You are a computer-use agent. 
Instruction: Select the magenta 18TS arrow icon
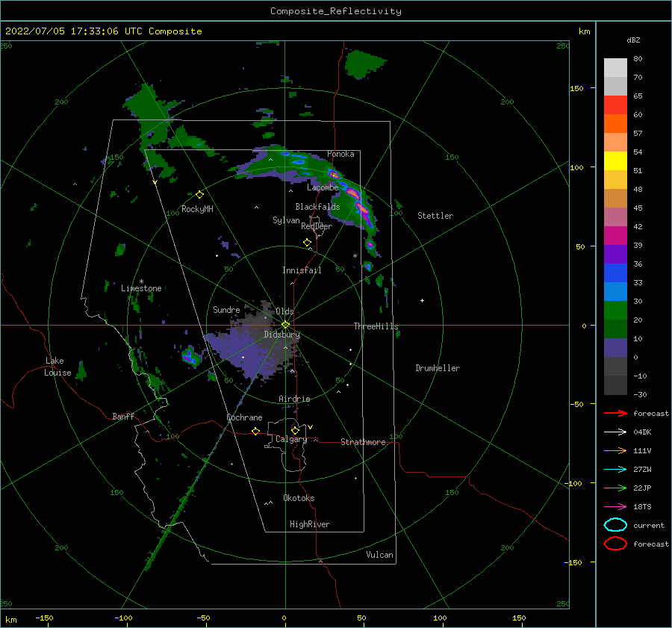[x=615, y=507]
